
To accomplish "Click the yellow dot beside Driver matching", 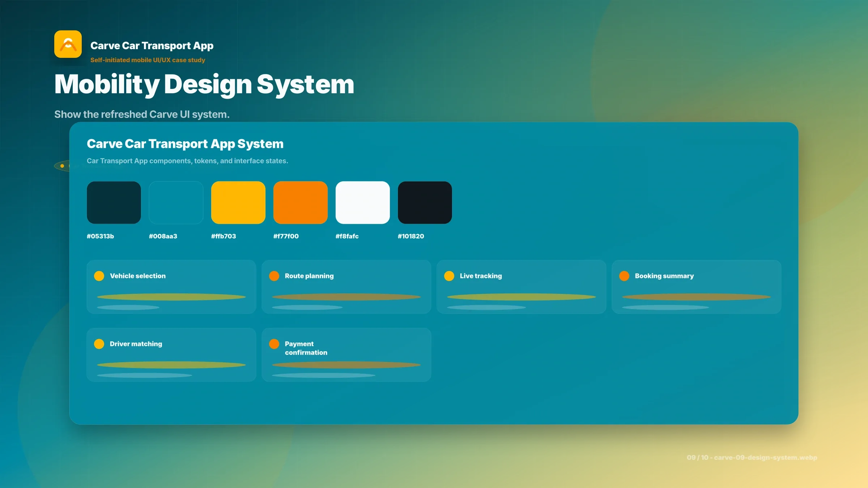I will [x=99, y=344].
